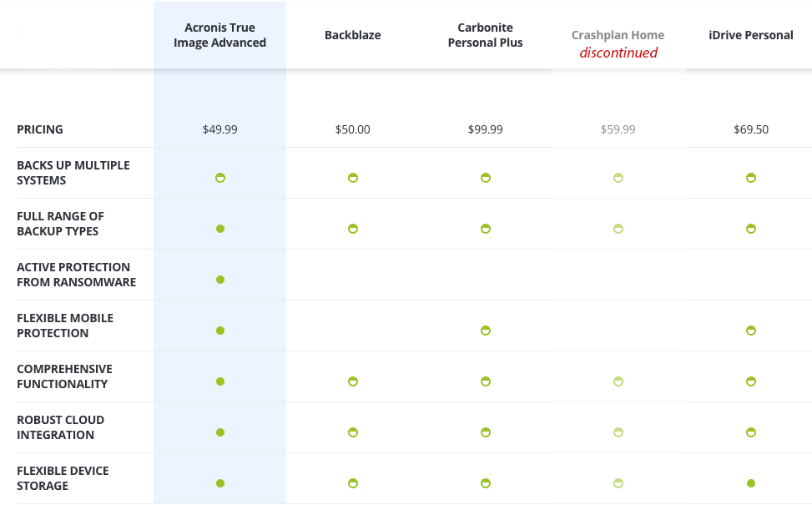
Task: Click the red discontinued label
Action: (x=618, y=53)
